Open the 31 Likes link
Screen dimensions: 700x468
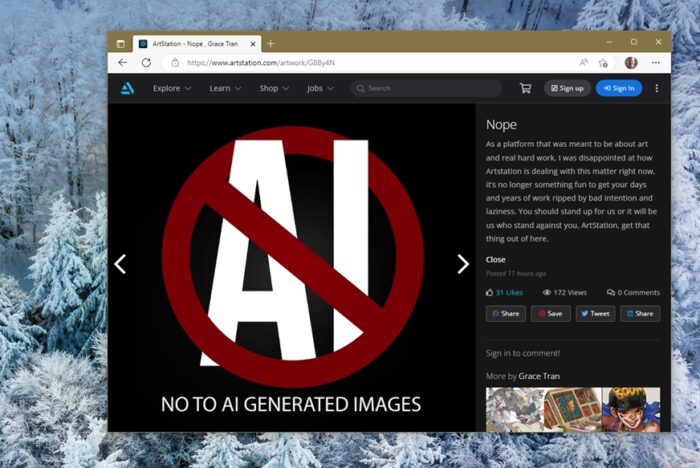(x=509, y=292)
